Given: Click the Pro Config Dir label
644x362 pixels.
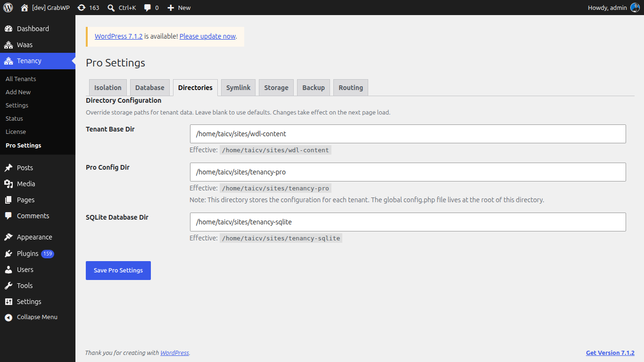Looking at the screenshot, I should pyautogui.click(x=107, y=167).
